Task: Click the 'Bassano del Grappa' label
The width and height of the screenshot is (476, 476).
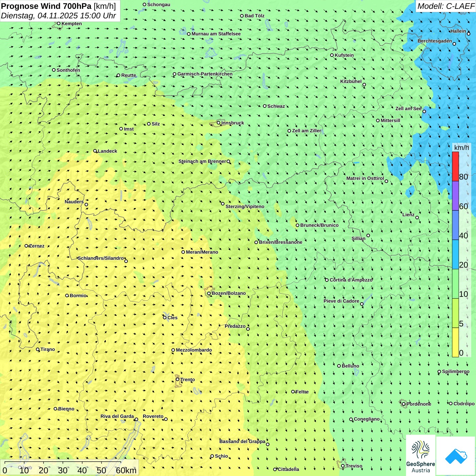Action: point(242,441)
